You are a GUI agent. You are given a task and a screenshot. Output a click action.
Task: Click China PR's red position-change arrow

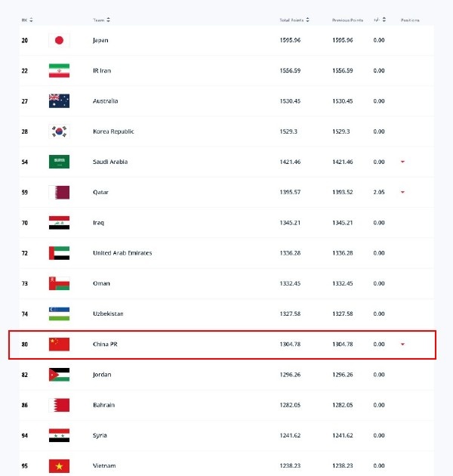(x=402, y=345)
